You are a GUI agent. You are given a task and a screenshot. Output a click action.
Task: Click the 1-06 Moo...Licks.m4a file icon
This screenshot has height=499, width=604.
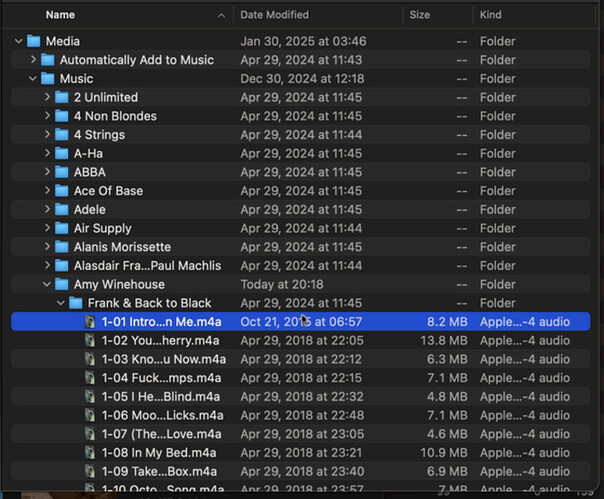(x=90, y=415)
